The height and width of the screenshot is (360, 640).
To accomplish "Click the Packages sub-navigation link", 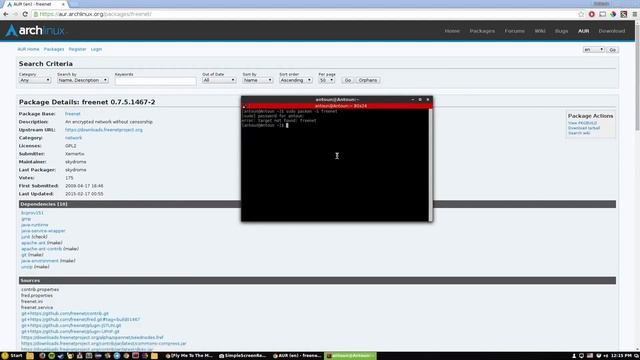I will (54, 49).
